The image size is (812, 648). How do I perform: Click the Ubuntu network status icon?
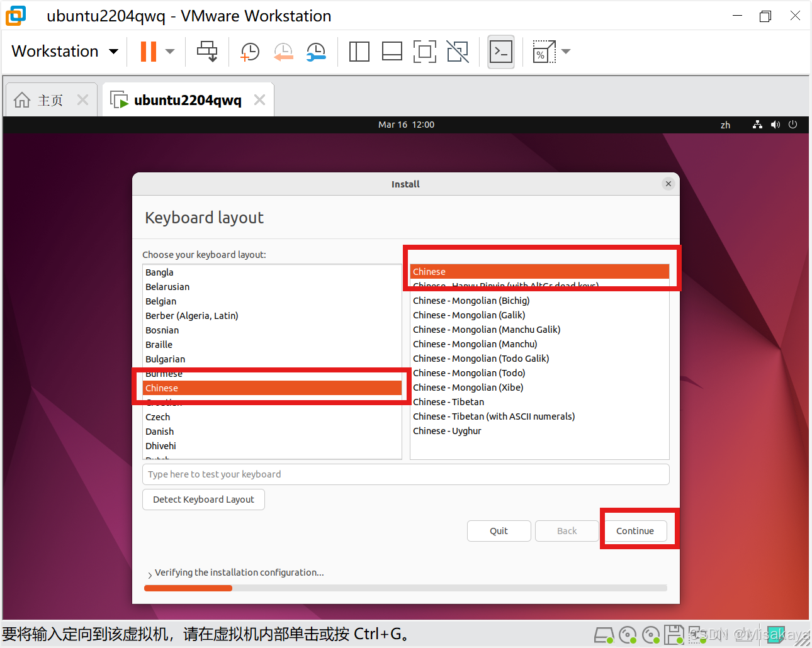tap(757, 125)
